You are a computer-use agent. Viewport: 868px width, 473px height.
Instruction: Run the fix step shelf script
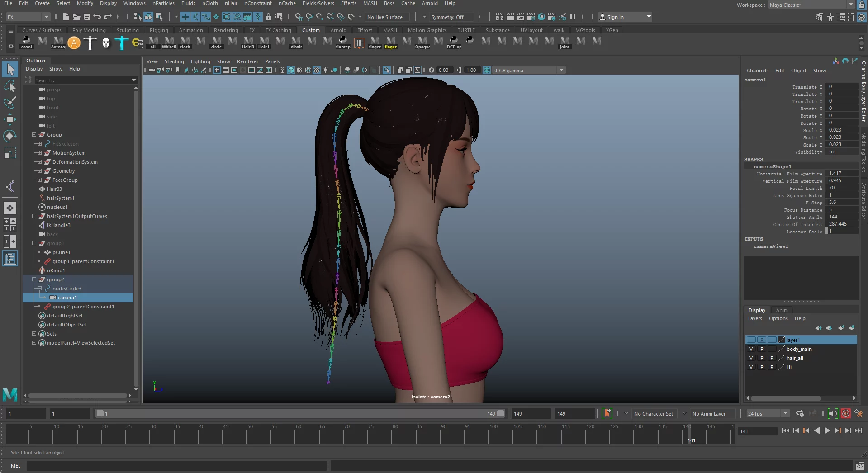pyautogui.click(x=343, y=43)
